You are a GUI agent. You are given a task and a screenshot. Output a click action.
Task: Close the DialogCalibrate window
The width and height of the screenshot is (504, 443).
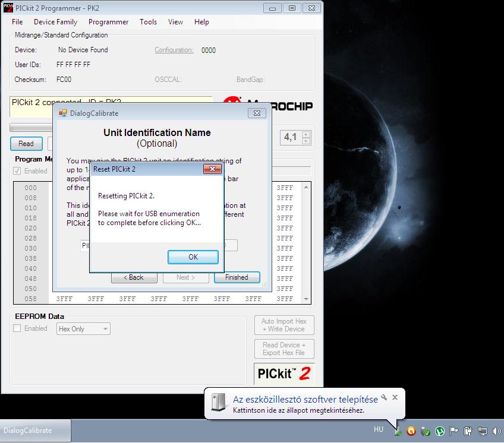(257, 113)
